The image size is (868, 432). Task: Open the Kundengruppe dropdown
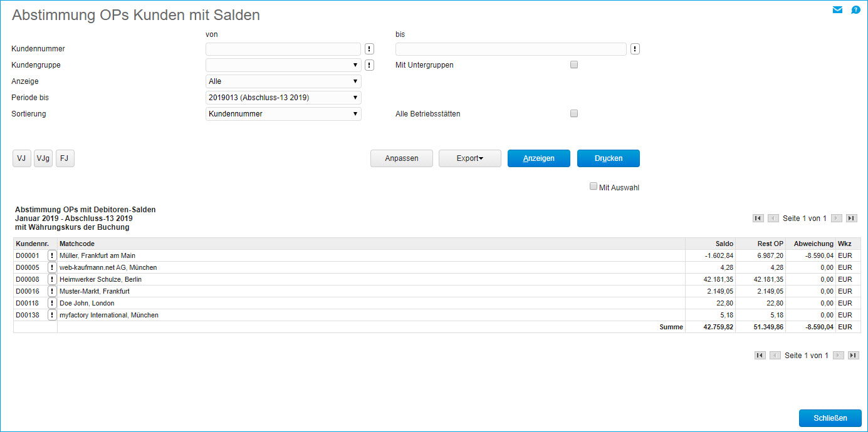[x=283, y=65]
